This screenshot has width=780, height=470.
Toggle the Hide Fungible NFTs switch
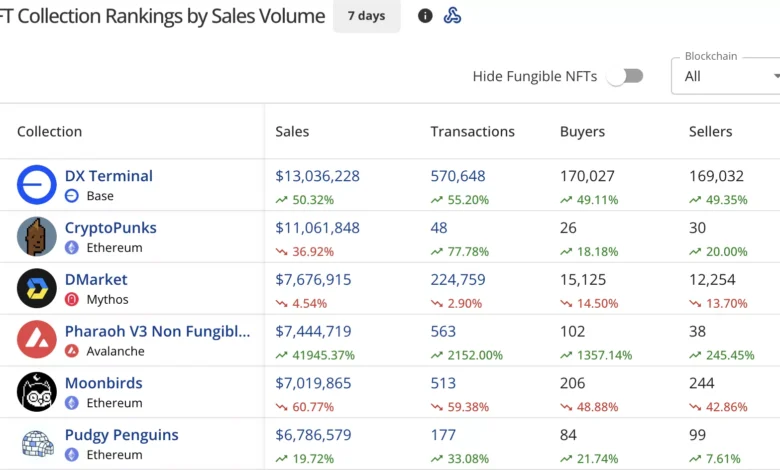pyautogui.click(x=625, y=76)
